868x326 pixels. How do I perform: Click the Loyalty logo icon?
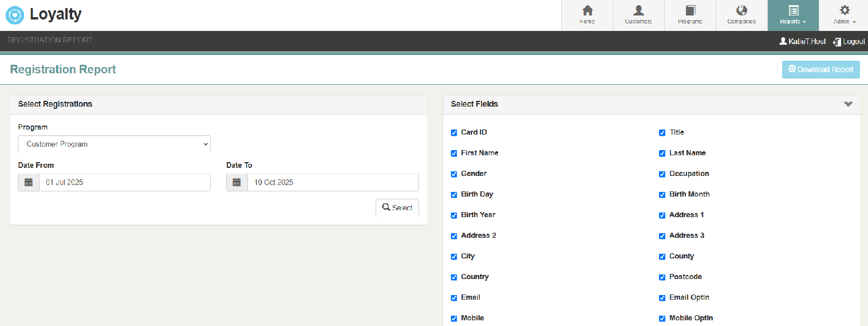coord(14,15)
